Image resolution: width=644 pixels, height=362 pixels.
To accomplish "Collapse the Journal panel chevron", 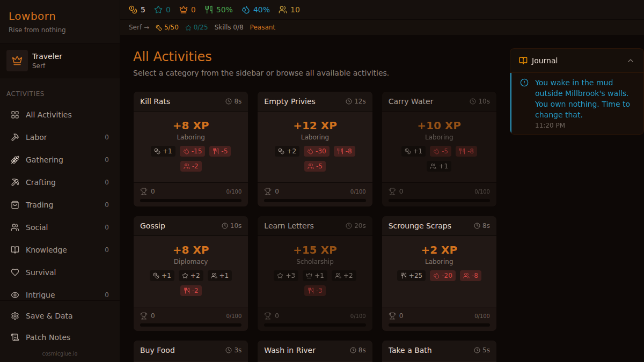I will point(631,61).
